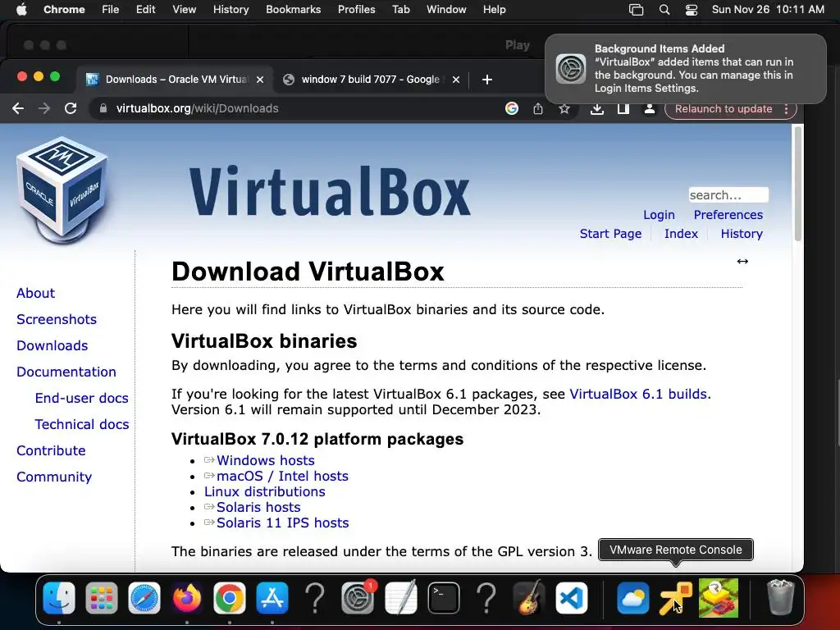Click the Login link

pos(659,215)
